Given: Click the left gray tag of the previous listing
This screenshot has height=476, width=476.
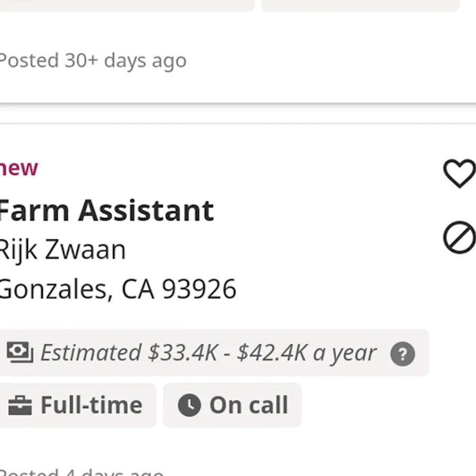Looking at the screenshot, I should tap(127, 5).
